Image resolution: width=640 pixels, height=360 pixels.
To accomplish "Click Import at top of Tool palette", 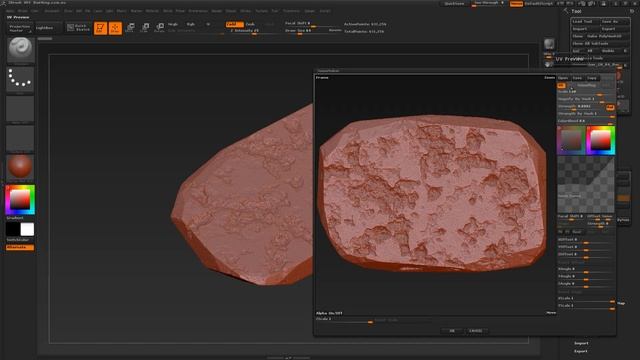I will (585, 29).
